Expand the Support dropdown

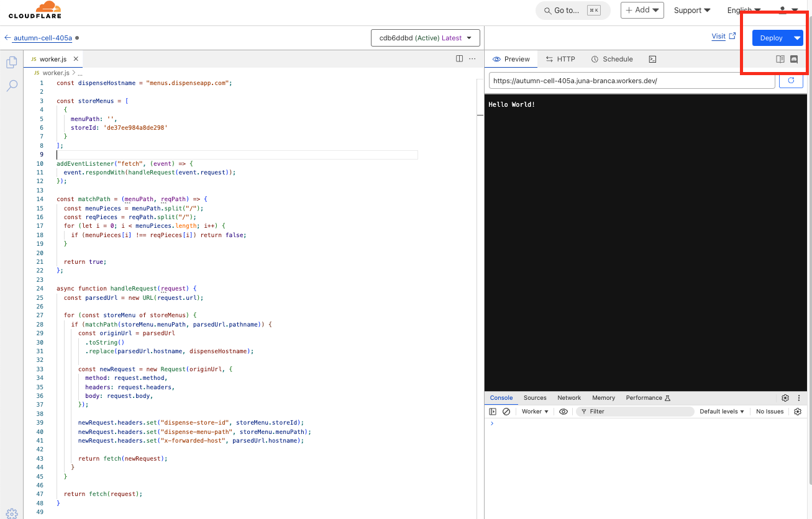(x=692, y=11)
